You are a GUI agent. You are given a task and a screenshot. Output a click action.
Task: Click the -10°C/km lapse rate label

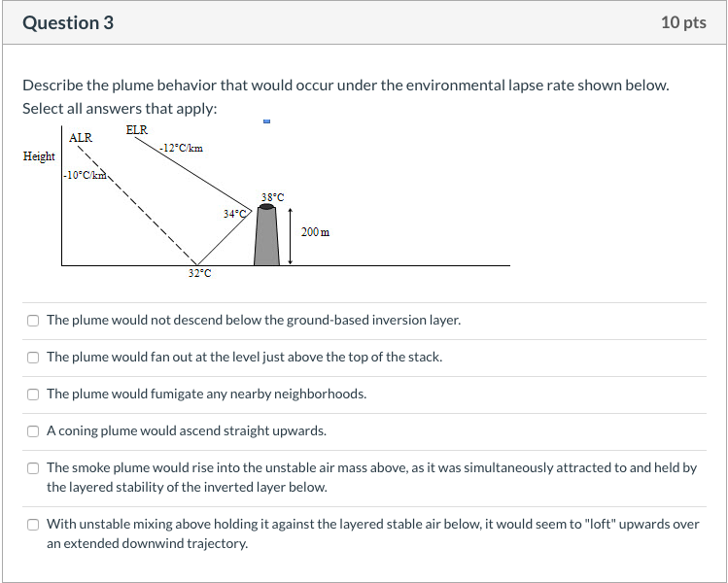pyautogui.click(x=86, y=176)
